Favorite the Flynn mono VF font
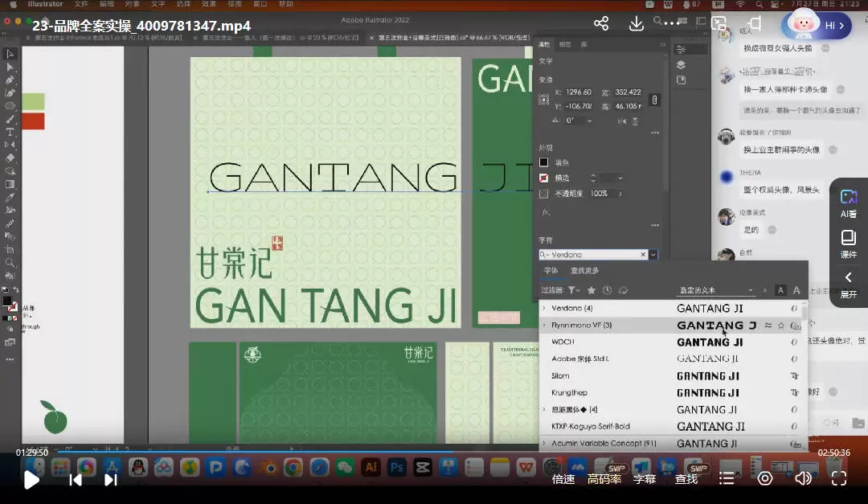Image resolution: width=868 pixels, height=504 pixels. click(781, 326)
